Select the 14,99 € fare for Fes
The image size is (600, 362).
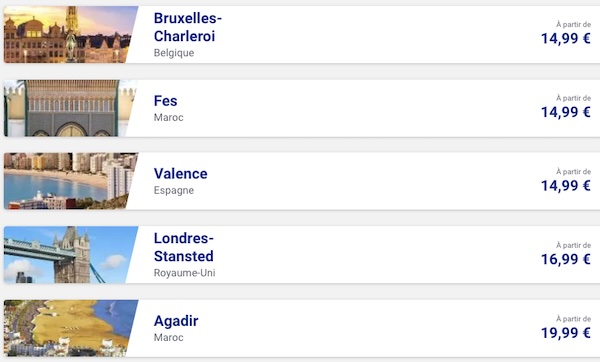point(566,112)
